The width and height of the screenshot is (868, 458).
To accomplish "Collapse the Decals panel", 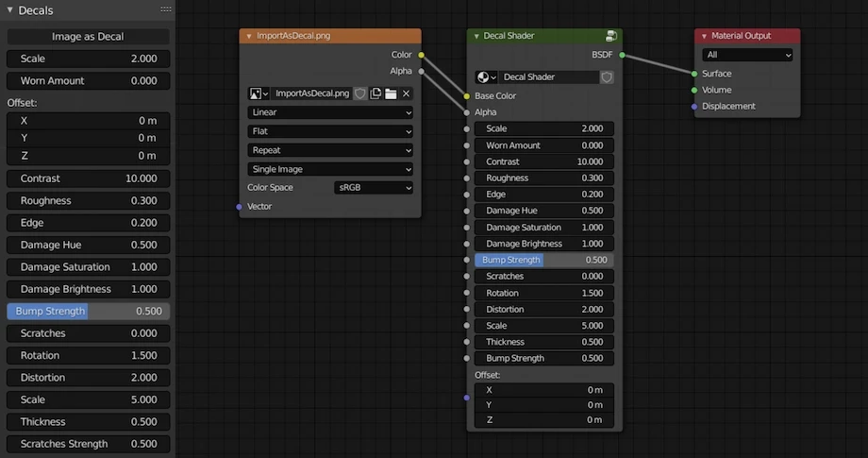I will pos(10,10).
